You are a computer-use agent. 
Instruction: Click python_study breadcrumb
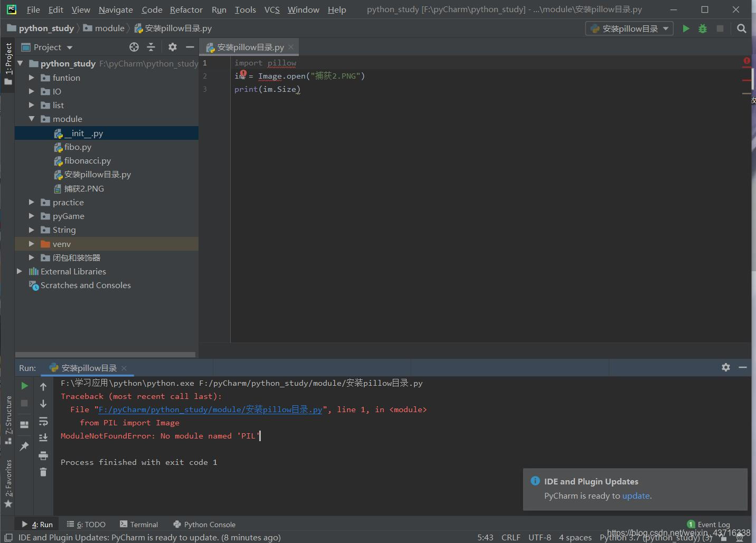click(x=41, y=28)
